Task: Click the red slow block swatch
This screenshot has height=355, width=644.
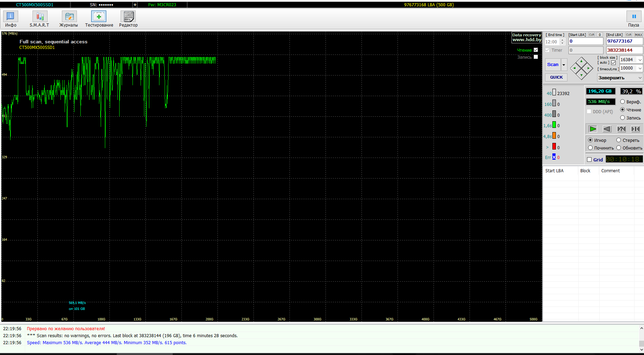Action: (x=554, y=146)
